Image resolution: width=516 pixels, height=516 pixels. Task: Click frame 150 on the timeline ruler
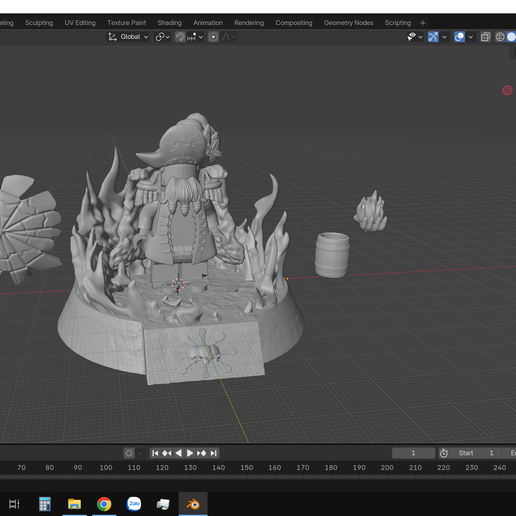[247, 468]
